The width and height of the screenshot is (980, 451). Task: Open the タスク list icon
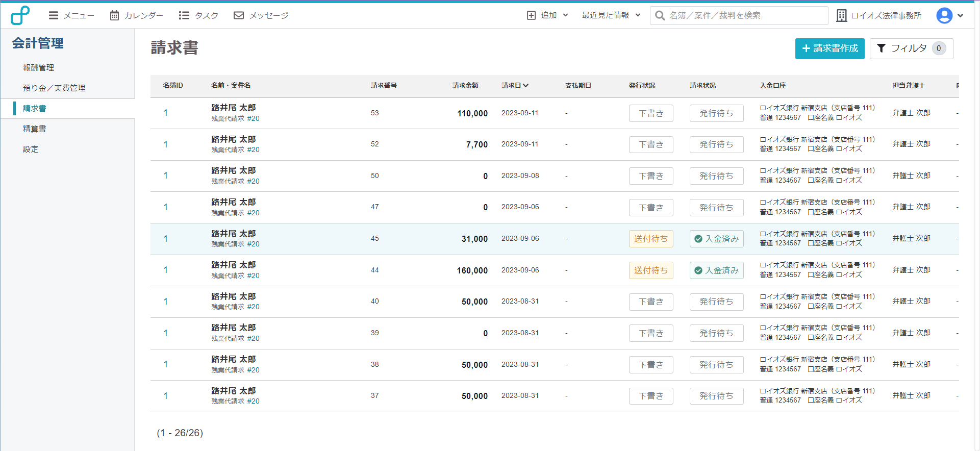tap(184, 15)
